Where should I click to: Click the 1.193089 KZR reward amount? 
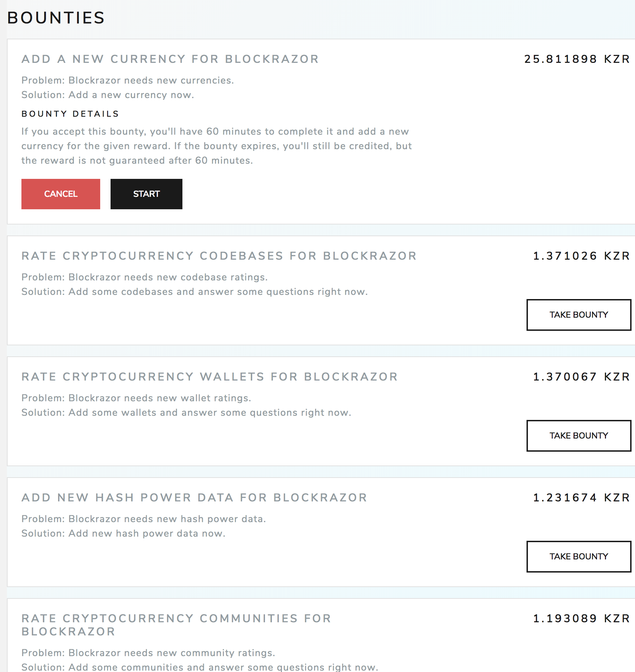(581, 618)
